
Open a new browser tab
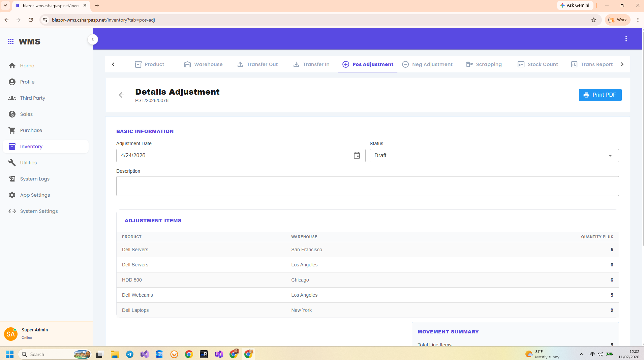[x=97, y=5]
